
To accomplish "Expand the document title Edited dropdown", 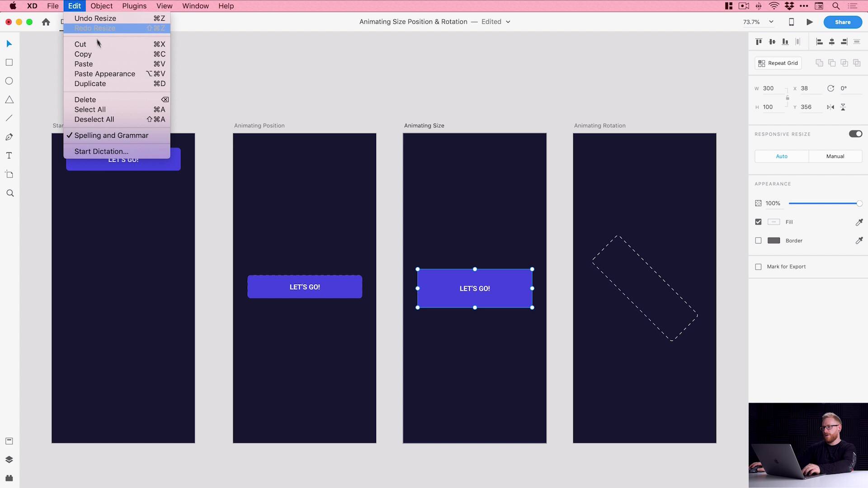I will coord(508,21).
